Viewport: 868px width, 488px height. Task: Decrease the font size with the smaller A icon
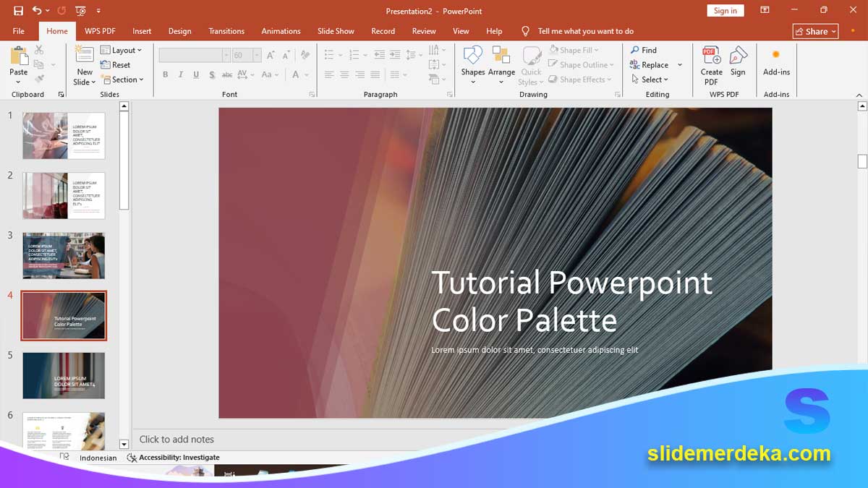pyautogui.click(x=286, y=55)
